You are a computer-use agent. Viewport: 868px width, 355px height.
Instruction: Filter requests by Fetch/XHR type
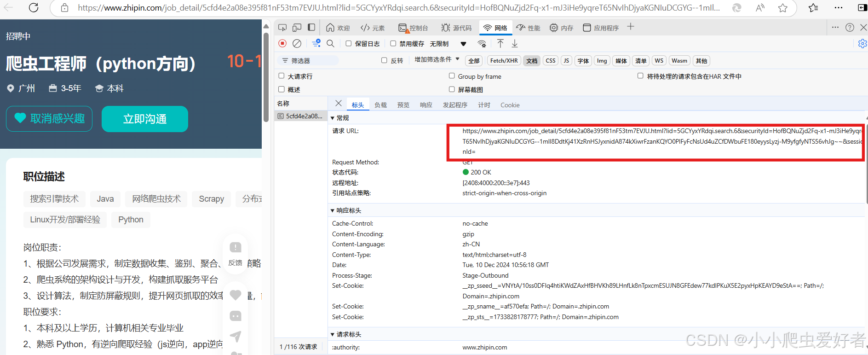(x=504, y=61)
